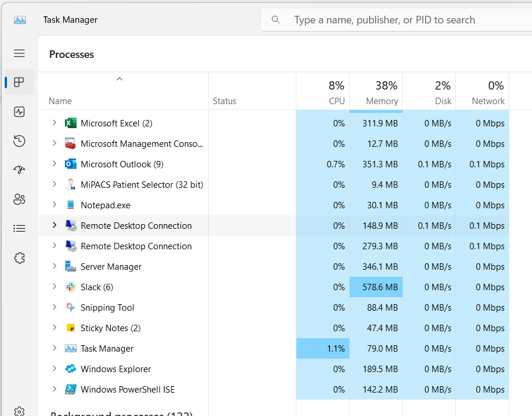Expand the Windows Explorer row
The width and height of the screenshot is (532, 416).
[x=54, y=369]
